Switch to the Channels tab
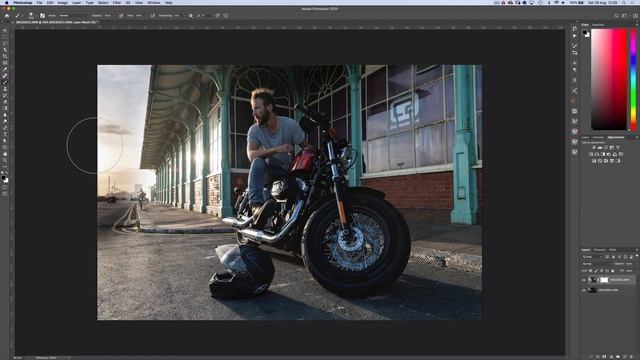This screenshot has width=640, height=360. tap(599, 250)
